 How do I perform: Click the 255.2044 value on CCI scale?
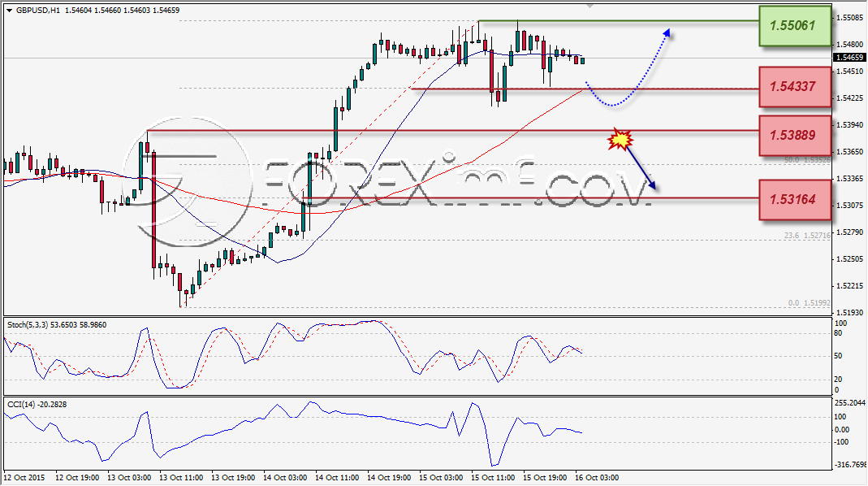coord(850,403)
